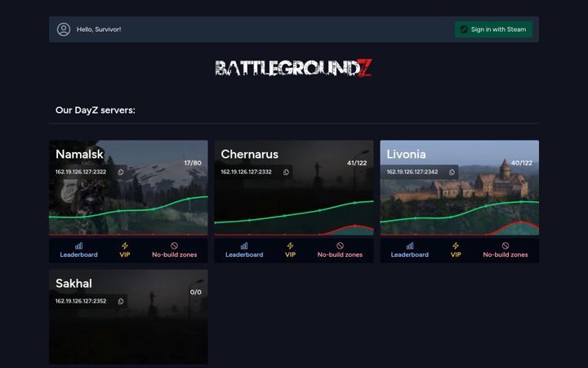
Task: Select the address 162.19.126.127:2342
Action: click(x=412, y=172)
